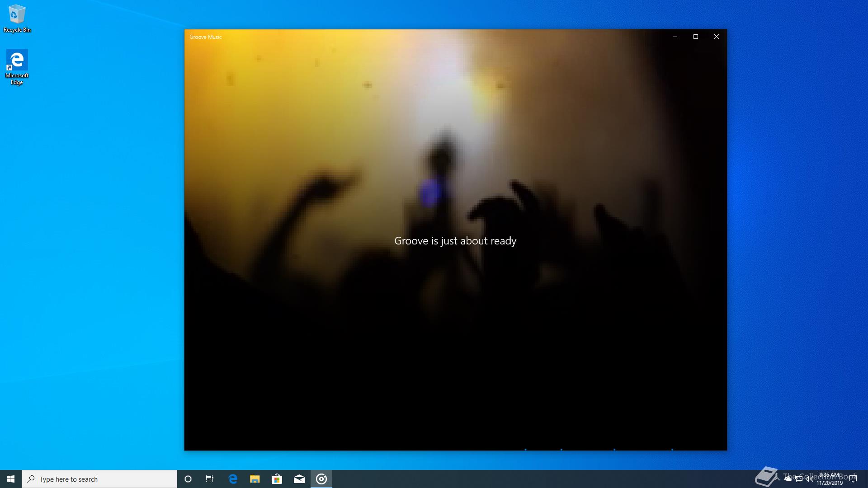
Task: Open the volume control tray icon
Action: (809, 479)
